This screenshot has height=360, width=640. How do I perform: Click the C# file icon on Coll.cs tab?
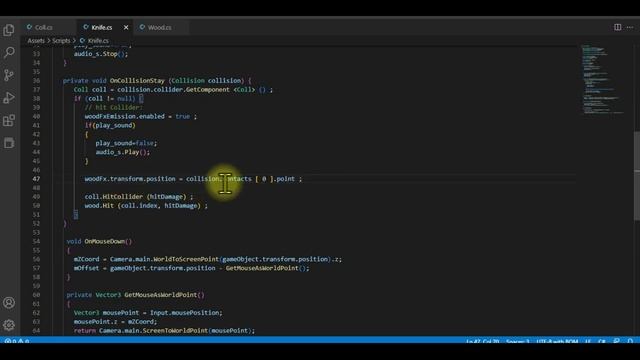(x=29, y=27)
